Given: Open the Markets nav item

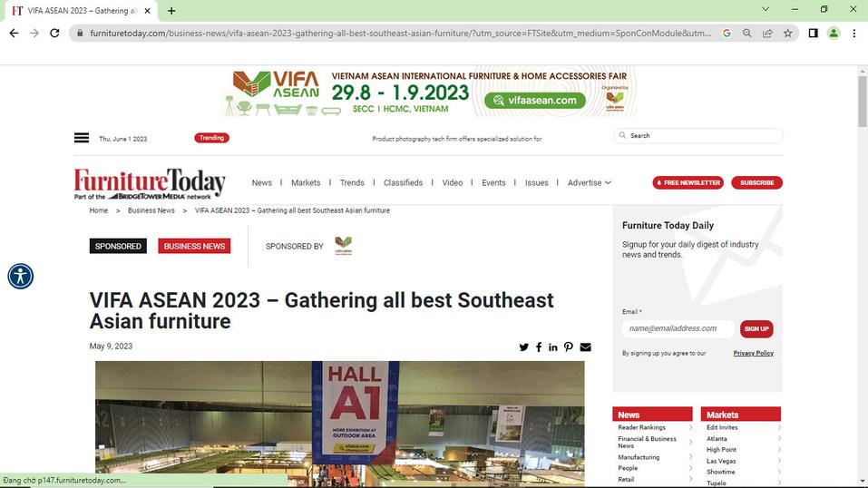Looking at the screenshot, I should point(306,183).
